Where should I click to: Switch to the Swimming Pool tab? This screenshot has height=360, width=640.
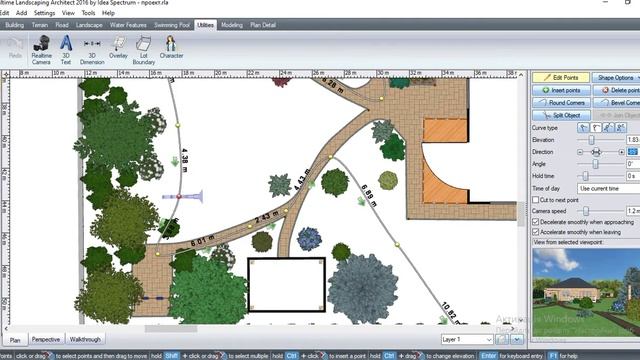[x=172, y=25]
